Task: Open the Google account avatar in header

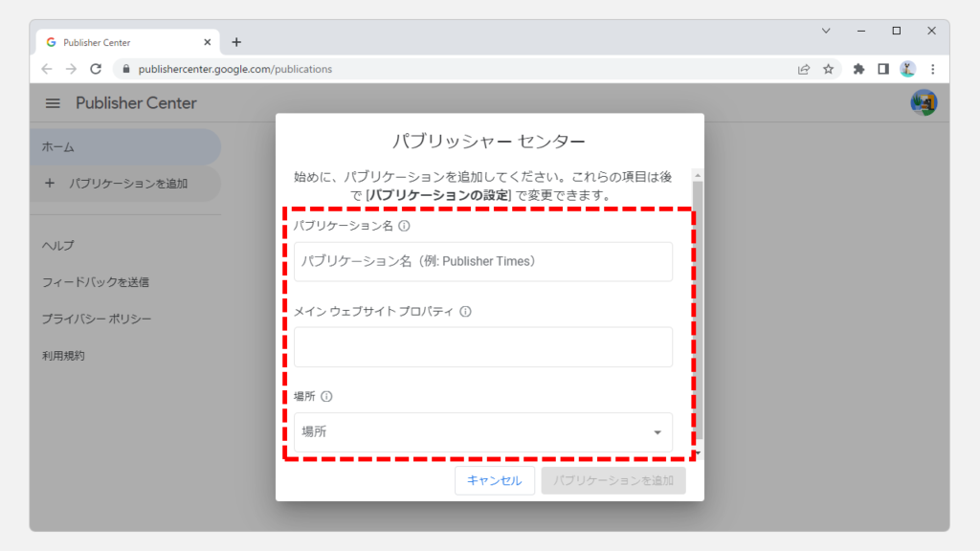Action: [924, 103]
